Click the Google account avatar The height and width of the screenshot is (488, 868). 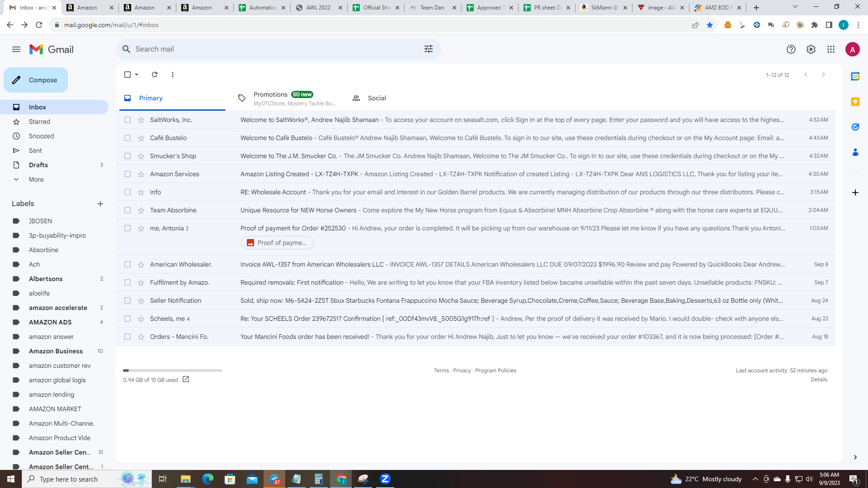coord(853,49)
